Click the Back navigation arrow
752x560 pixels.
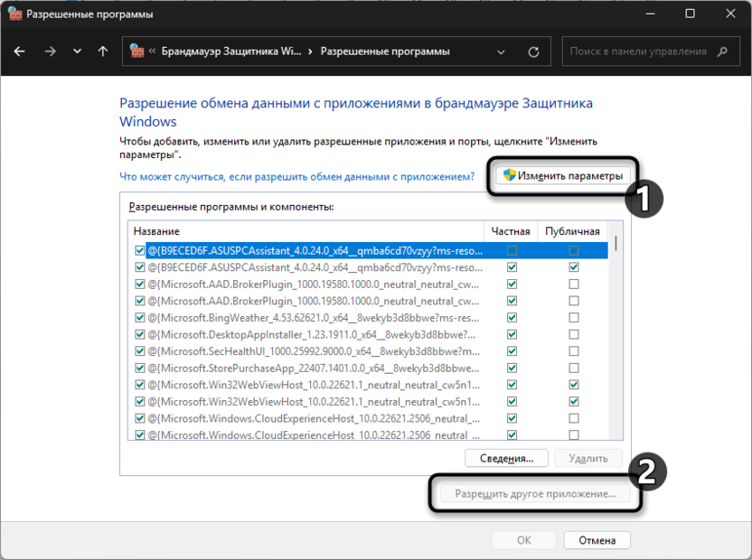click(x=20, y=51)
